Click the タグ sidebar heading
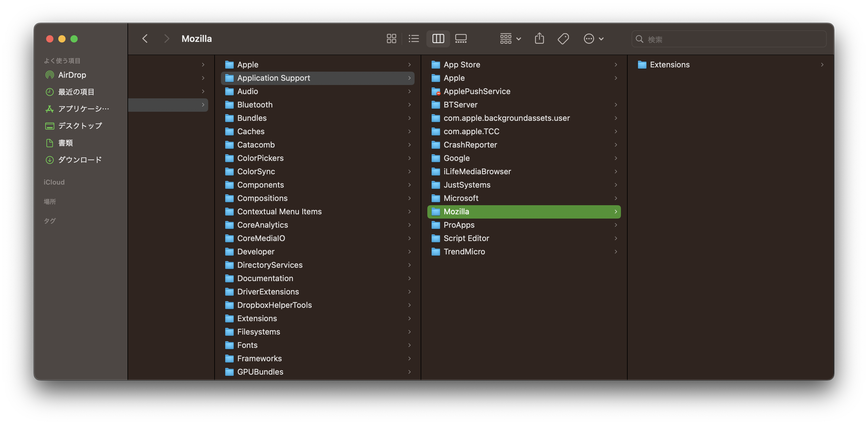 click(49, 221)
